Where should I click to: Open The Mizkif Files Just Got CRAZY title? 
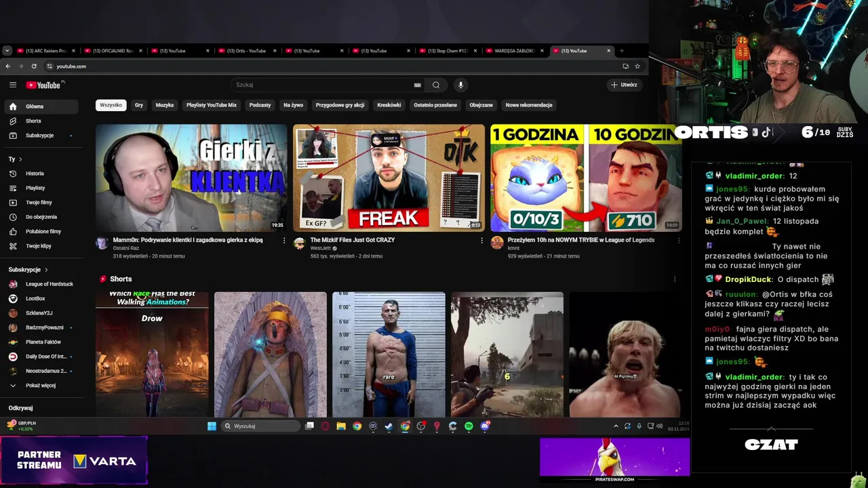(x=352, y=240)
